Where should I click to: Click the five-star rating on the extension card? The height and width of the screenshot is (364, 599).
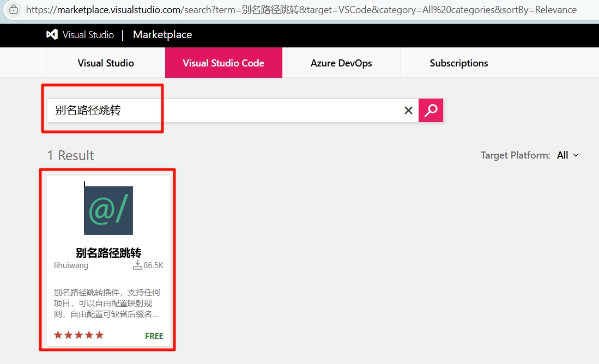[78, 335]
